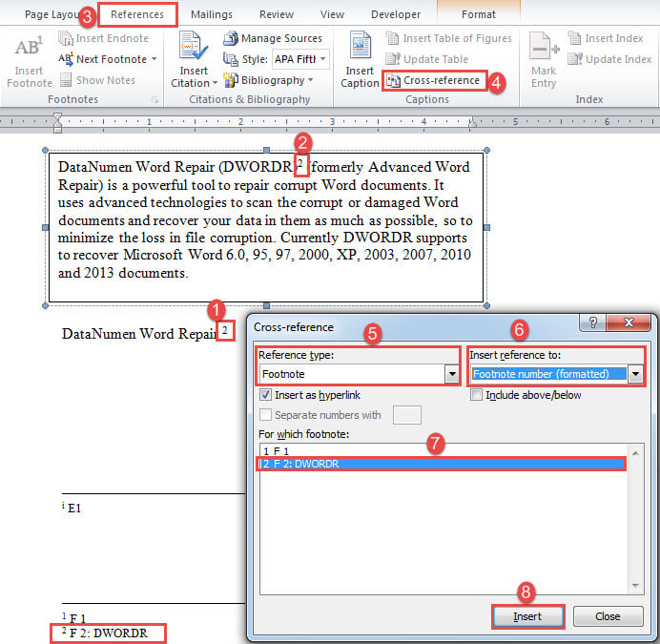Open Manage Sources
The width and height of the screenshot is (660, 644).
273,38
